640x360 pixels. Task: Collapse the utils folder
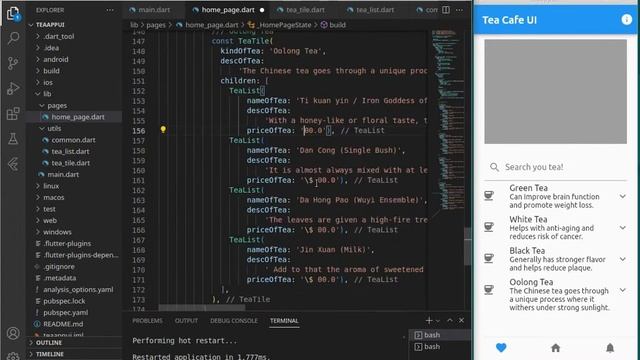[42, 128]
